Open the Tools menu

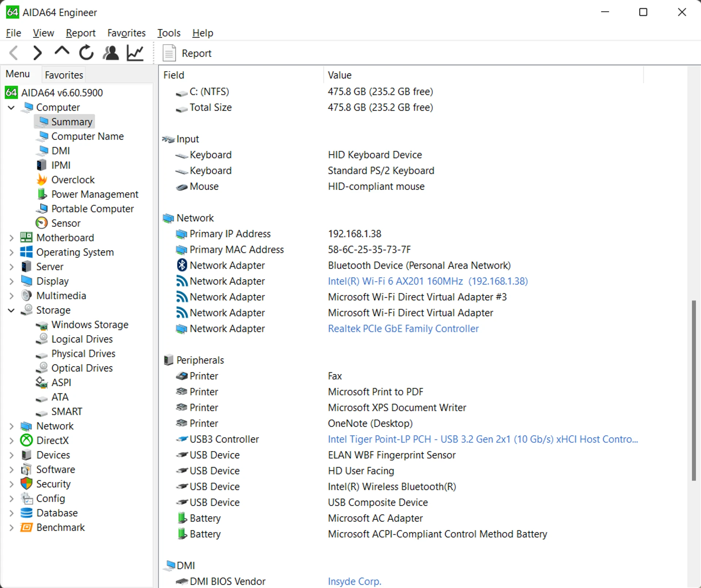tap(169, 33)
